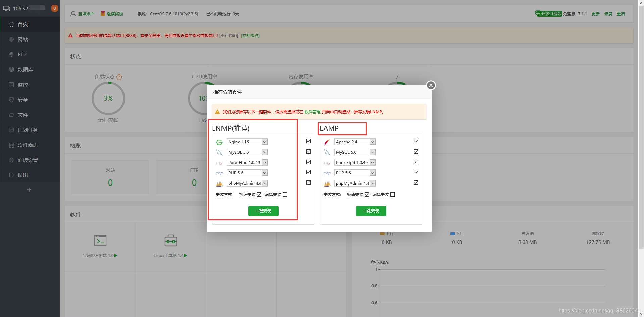Uncheck the LNMP PHP 5.6 checkbox
Screen dimensions: 644x317
[x=309, y=172]
